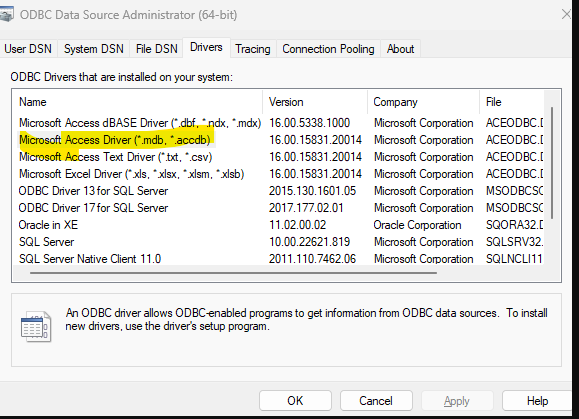Image resolution: width=579 pixels, height=419 pixels.
Task: Switch to the User DSN tab
Action: click(x=28, y=49)
